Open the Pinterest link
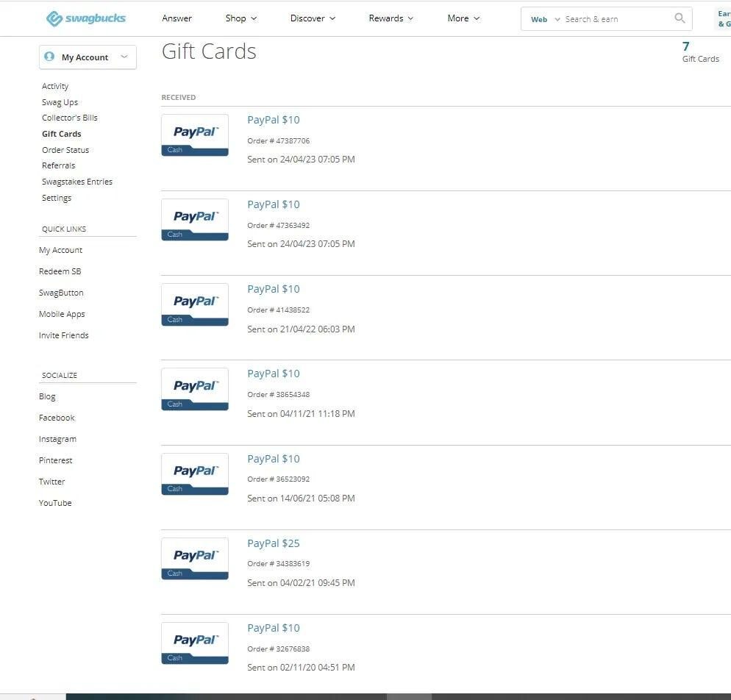 (x=55, y=460)
